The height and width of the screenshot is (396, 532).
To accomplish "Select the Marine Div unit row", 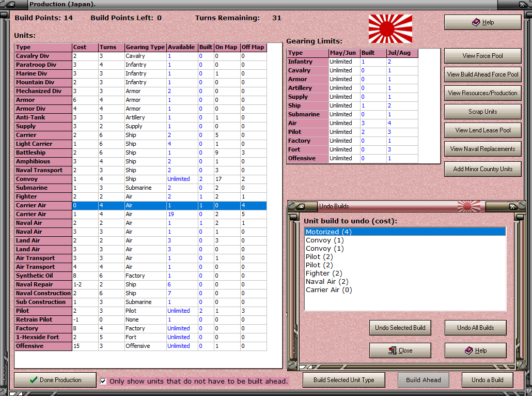I will (141, 74).
